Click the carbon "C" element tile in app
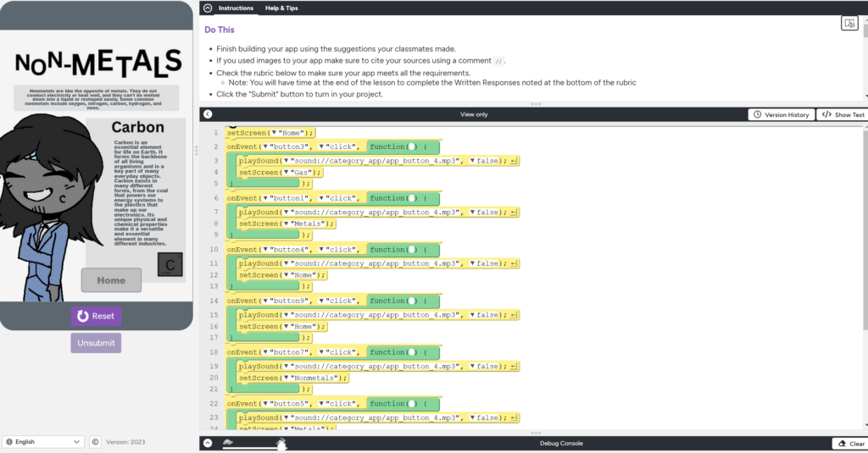 tap(170, 265)
